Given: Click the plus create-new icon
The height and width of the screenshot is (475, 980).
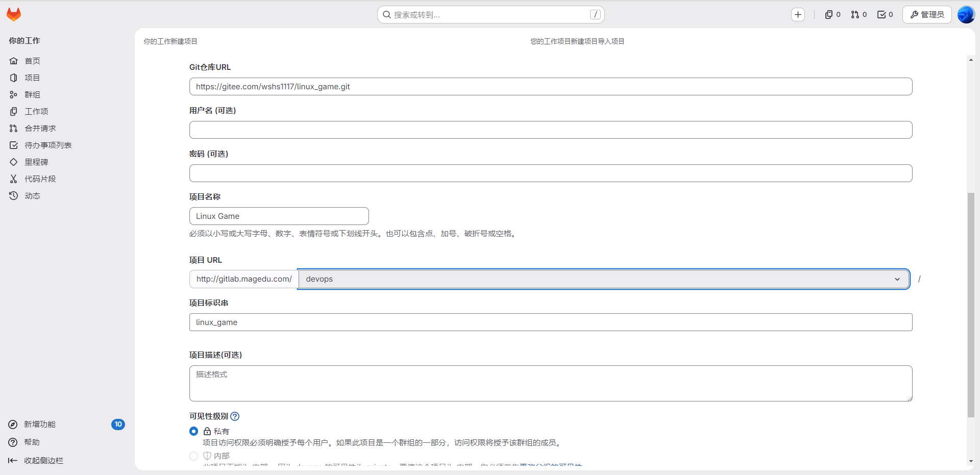Looking at the screenshot, I should click(798, 15).
